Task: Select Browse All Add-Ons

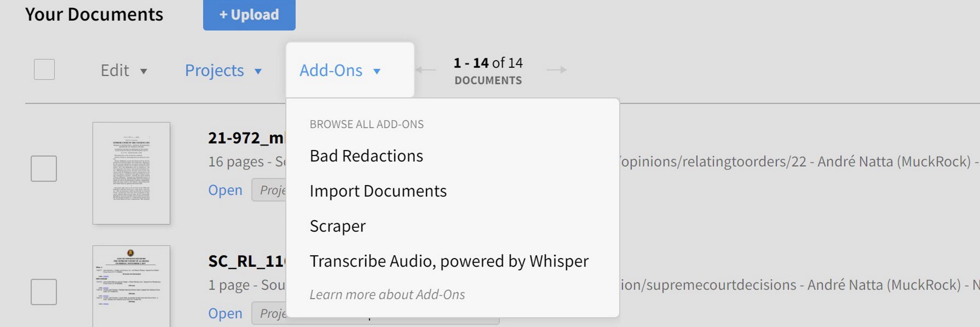Action: 366,124
